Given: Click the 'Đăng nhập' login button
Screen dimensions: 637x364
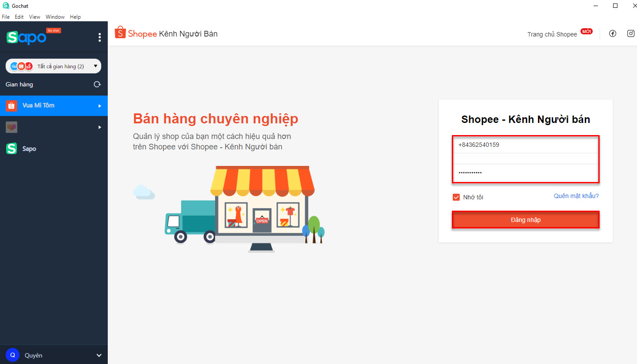Looking at the screenshot, I should tap(526, 220).
